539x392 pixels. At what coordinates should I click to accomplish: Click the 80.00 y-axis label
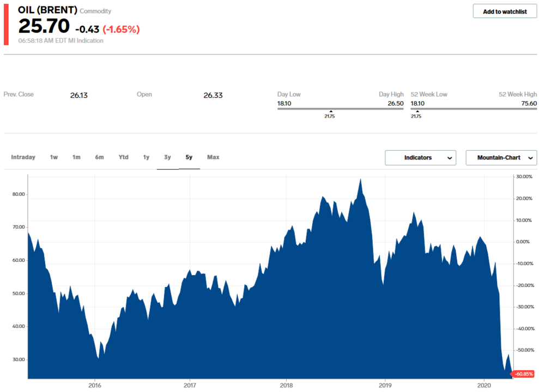point(19,194)
